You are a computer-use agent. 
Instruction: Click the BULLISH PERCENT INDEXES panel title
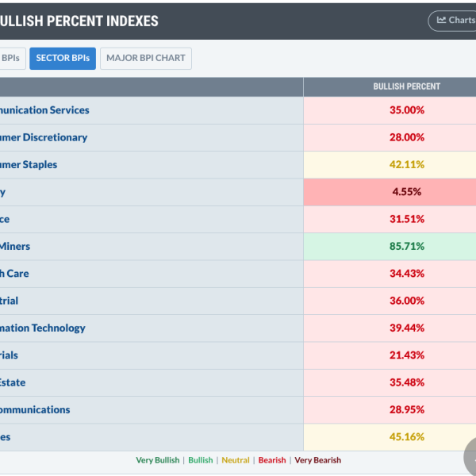click(x=79, y=21)
